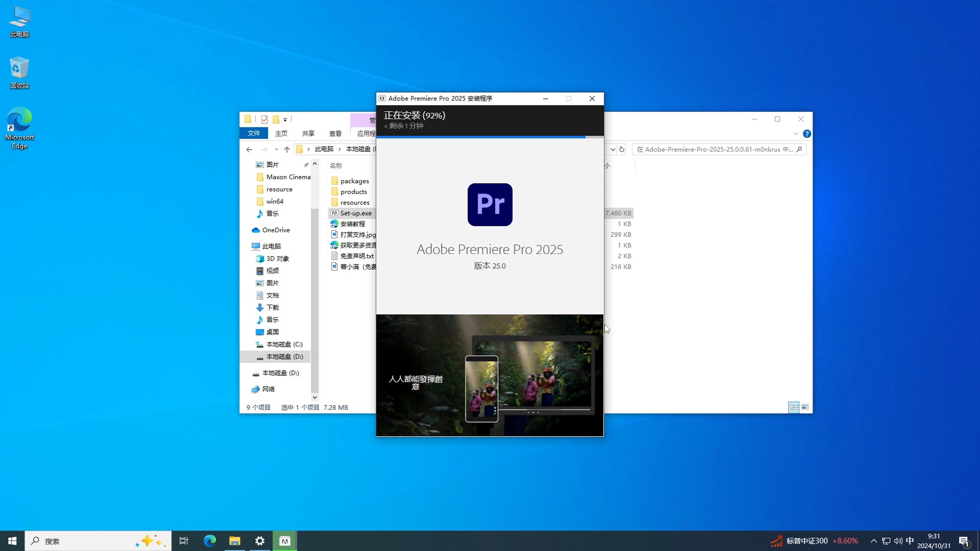Image resolution: width=980 pixels, height=551 pixels.
Task: Select 本地磁盘 (C:) in navigation pane
Action: 284,344
